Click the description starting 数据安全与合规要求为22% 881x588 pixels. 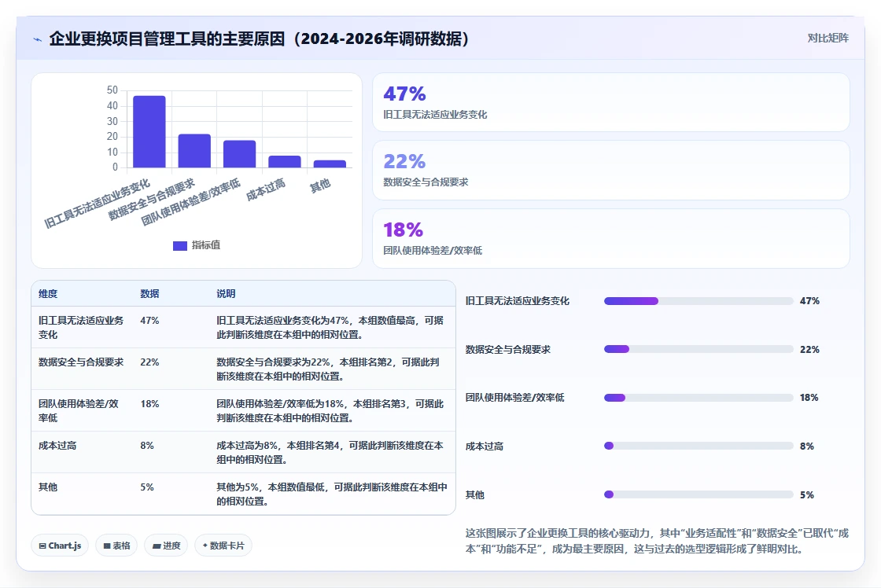coord(327,369)
